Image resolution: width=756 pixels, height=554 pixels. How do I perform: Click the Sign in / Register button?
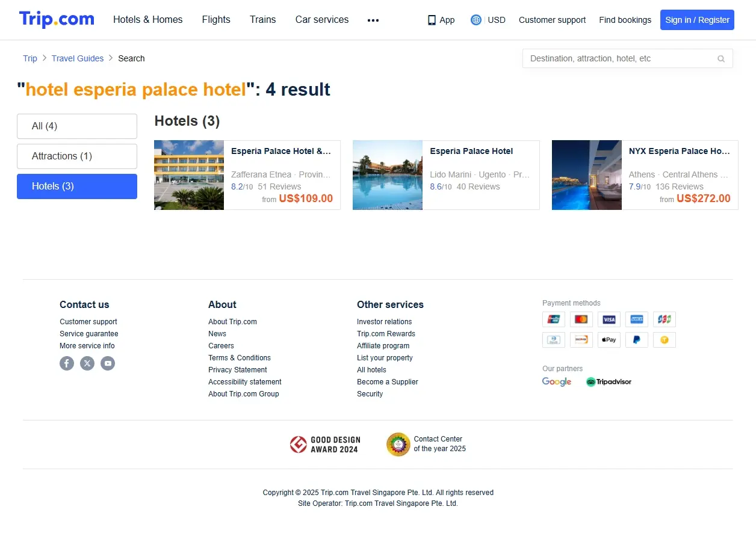coord(697,20)
